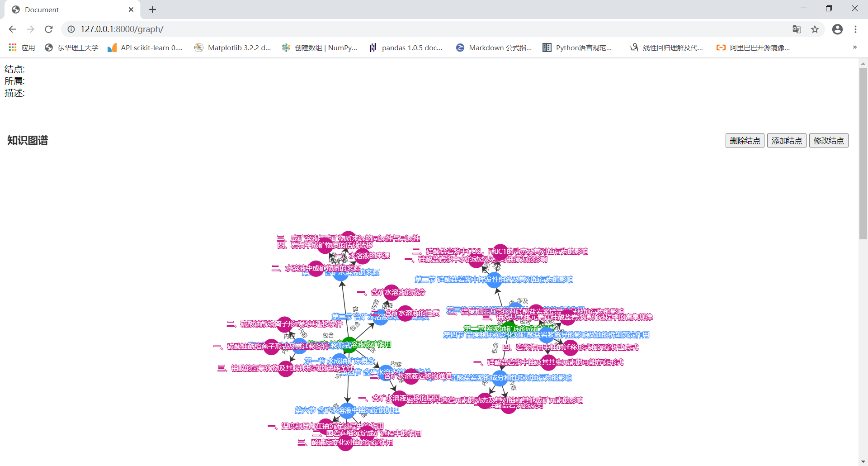Open the 应用 apps shortcut on bookmarks bar

point(22,48)
